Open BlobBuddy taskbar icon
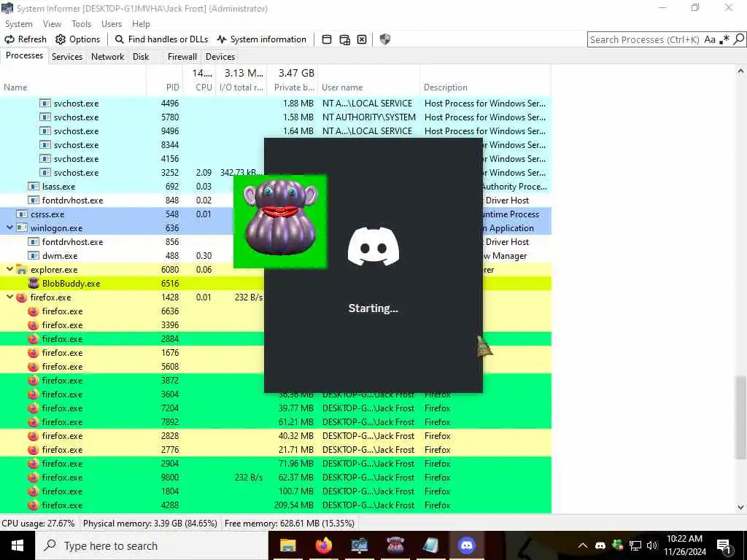747x560 pixels. click(395, 545)
